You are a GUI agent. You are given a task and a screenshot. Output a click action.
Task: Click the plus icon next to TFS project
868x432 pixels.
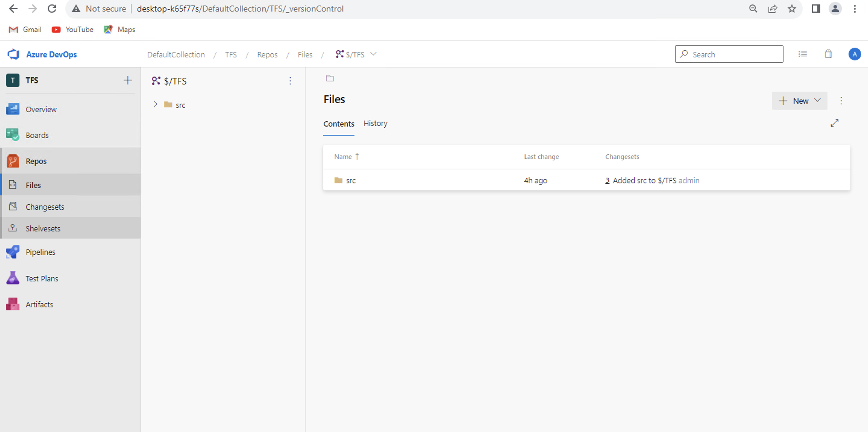tap(128, 80)
